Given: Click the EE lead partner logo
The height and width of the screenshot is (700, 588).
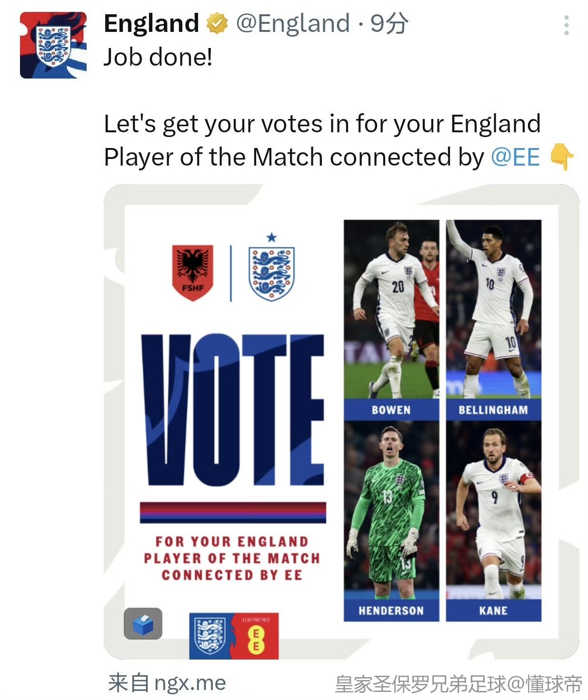Looking at the screenshot, I should click(x=255, y=636).
